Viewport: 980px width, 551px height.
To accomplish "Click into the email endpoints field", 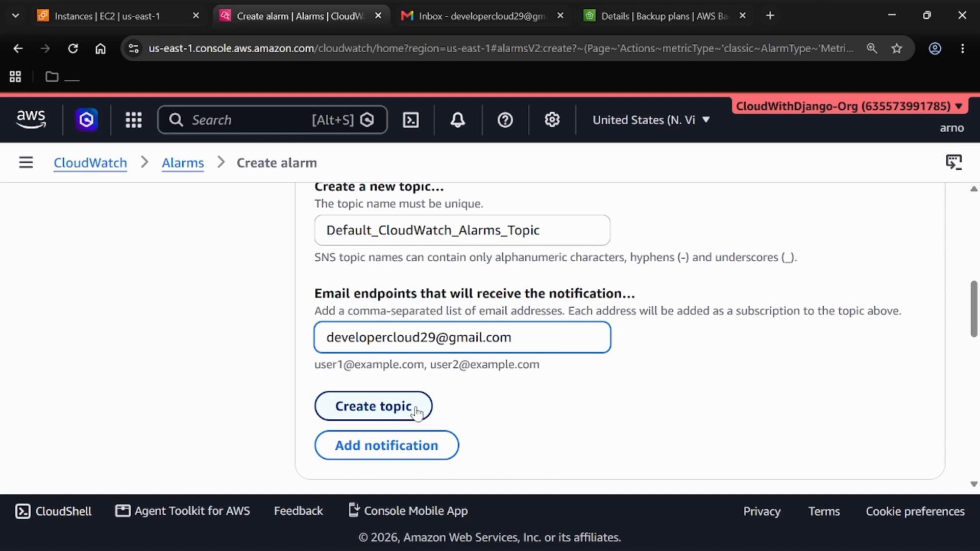I will [462, 337].
